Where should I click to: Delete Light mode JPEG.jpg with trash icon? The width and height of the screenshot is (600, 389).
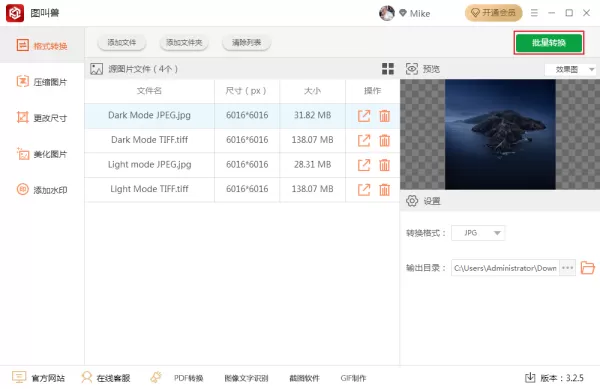tap(385, 165)
